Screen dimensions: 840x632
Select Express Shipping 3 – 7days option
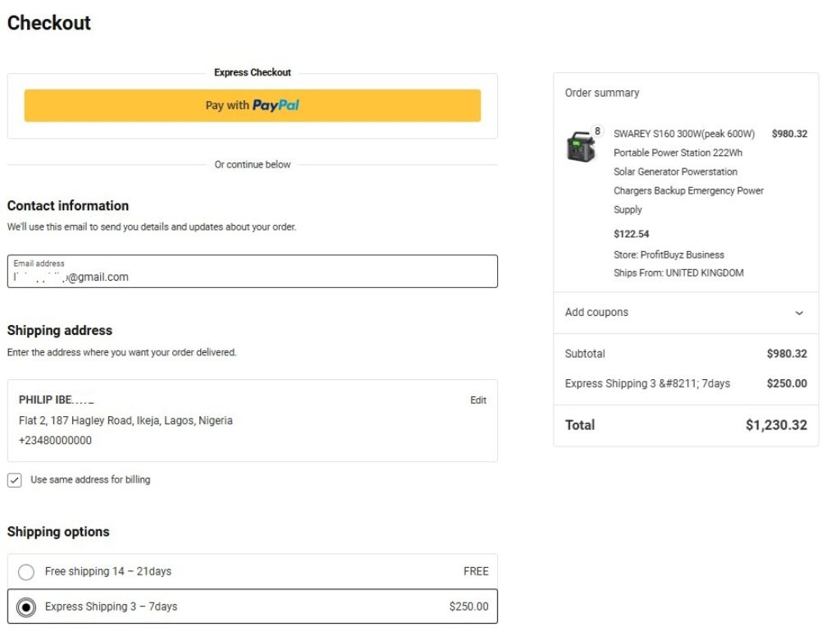tap(26, 607)
